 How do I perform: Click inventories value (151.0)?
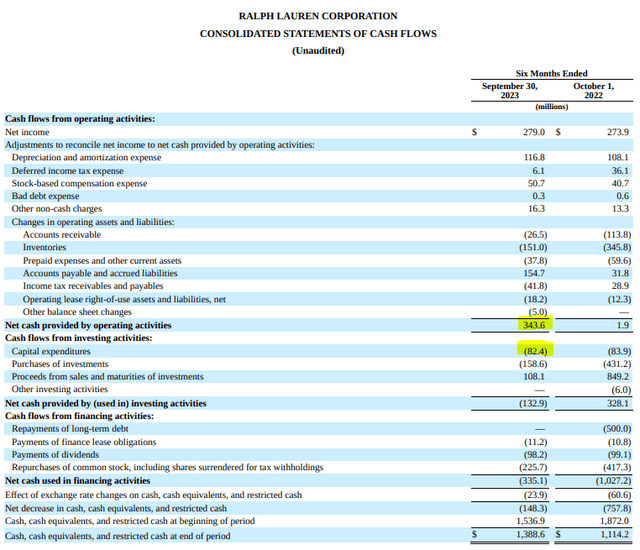[x=533, y=247]
